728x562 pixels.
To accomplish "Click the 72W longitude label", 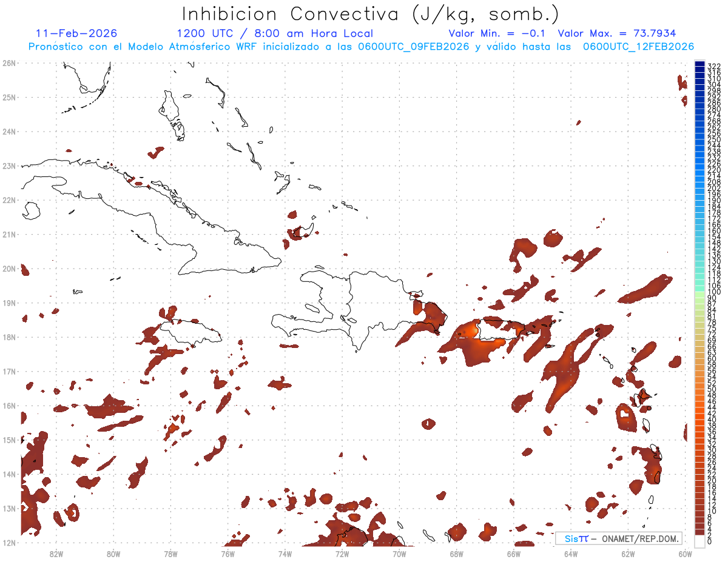I will pyautogui.click(x=342, y=554).
